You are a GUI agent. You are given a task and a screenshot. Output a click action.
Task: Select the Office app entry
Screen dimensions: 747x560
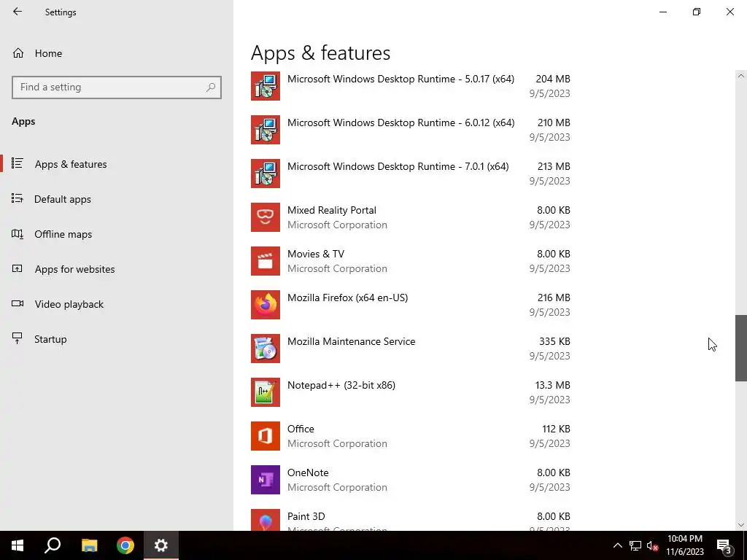click(x=411, y=436)
